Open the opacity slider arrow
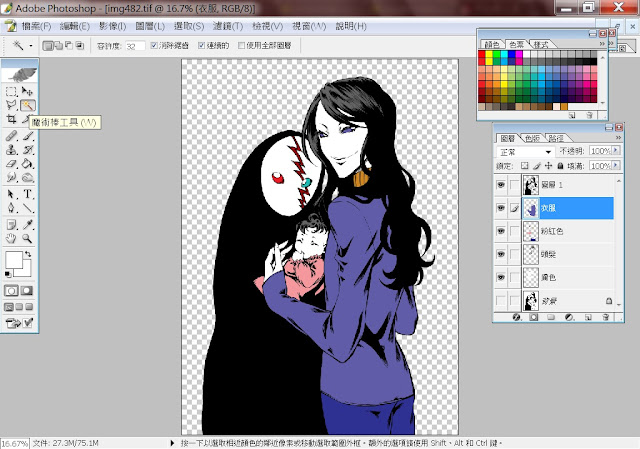 616,151
